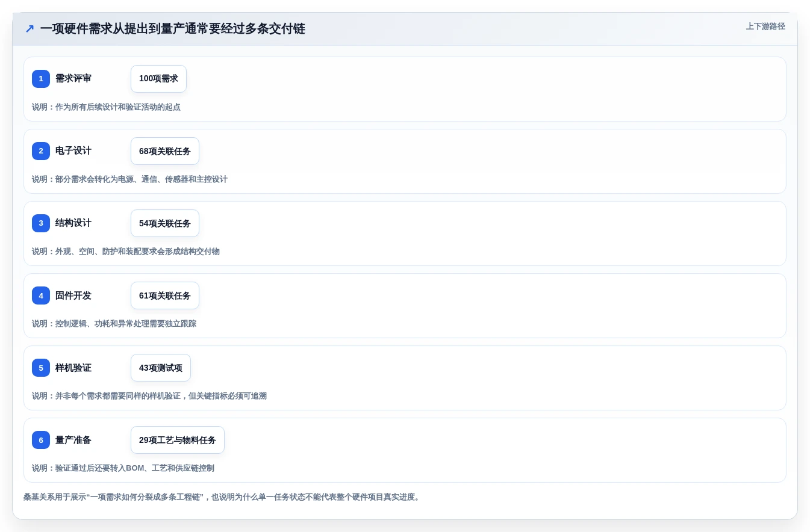Screen dimensions: 810x532
Task: Click the 68项关联任务 pill
Action: 165,151
